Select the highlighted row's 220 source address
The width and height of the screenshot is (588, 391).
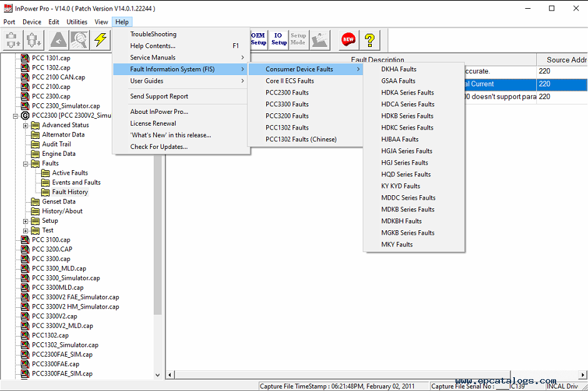point(544,84)
